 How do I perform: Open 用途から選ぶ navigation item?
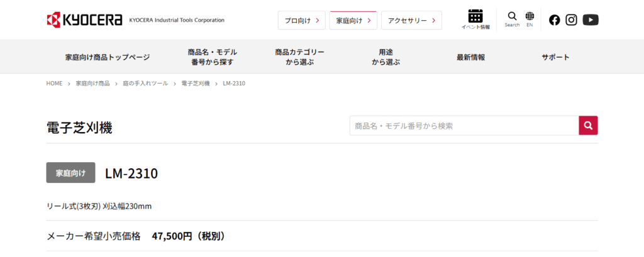(386, 57)
